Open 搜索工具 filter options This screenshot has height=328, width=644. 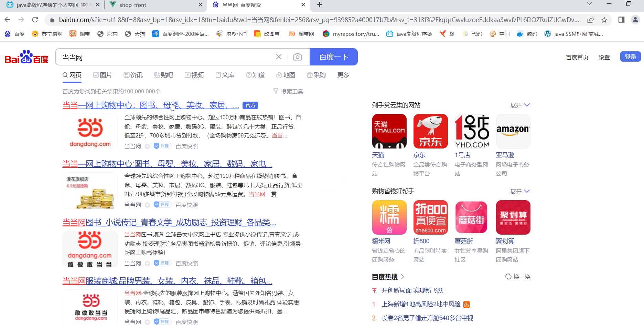(x=288, y=91)
